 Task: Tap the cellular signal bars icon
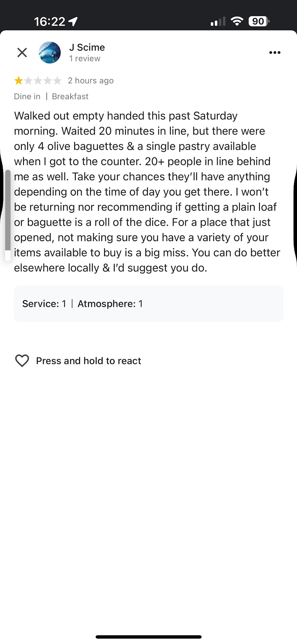218,22
